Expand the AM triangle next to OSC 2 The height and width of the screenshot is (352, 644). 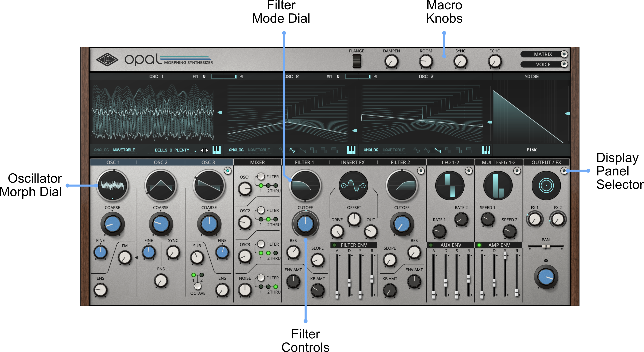(x=375, y=77)
